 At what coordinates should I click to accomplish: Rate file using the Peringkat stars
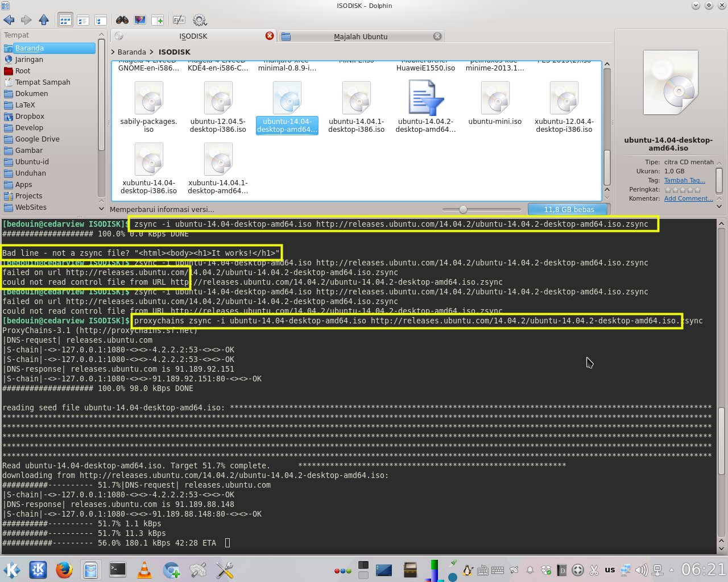[682, 189]
